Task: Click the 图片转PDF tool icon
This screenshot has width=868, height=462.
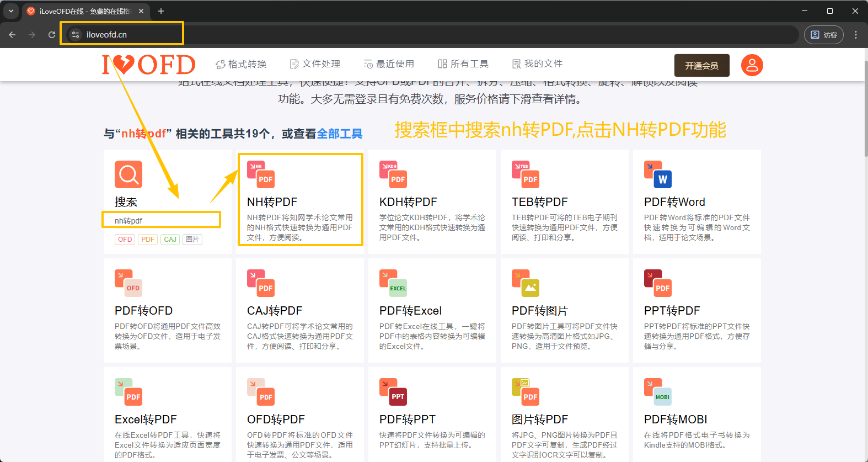Action: click(526, 392)
